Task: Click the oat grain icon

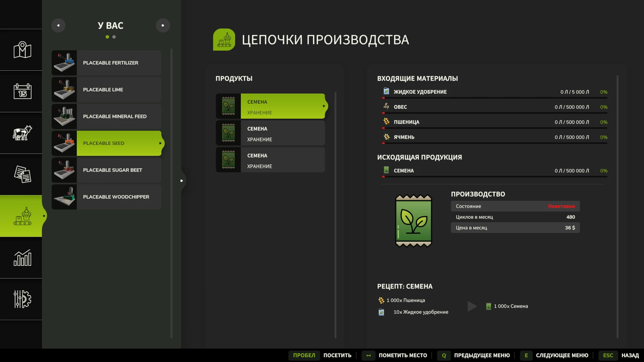Action: point(386,106)
